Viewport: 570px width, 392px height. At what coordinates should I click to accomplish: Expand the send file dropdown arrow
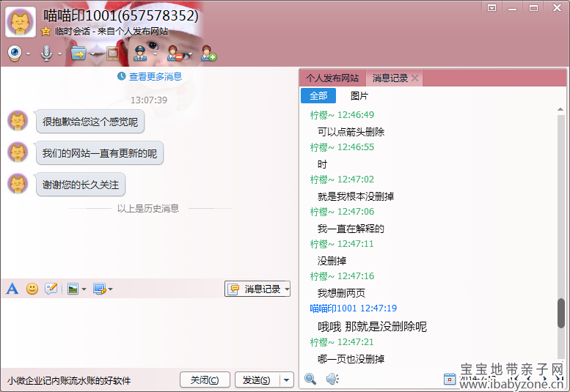[x=92, y=54]
